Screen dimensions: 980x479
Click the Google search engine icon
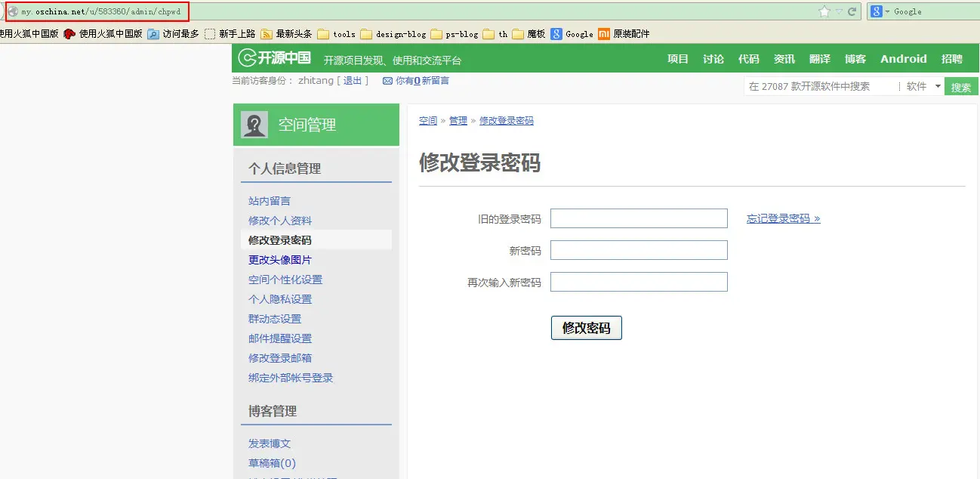876,11
